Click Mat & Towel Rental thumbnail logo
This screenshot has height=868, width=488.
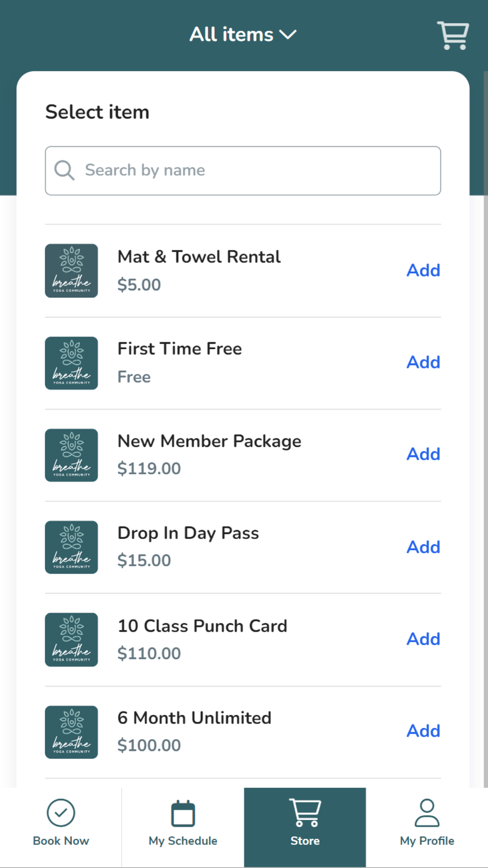71,270
